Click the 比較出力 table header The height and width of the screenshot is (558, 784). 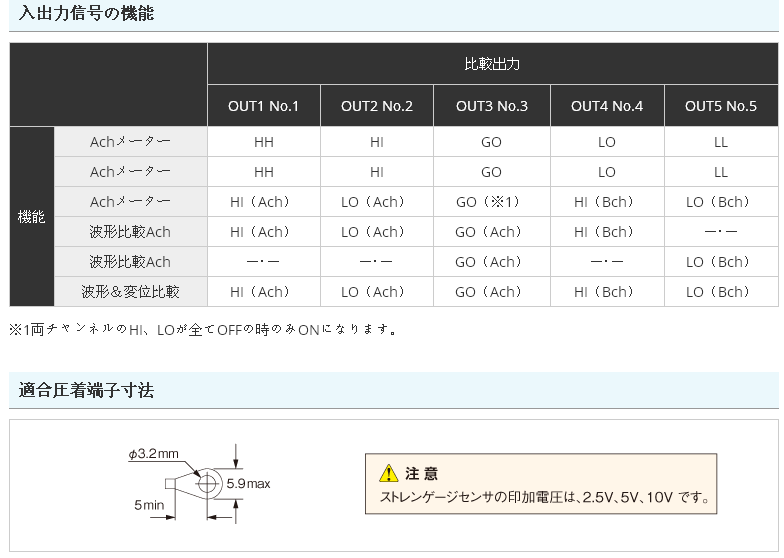(x=492, y=64)
